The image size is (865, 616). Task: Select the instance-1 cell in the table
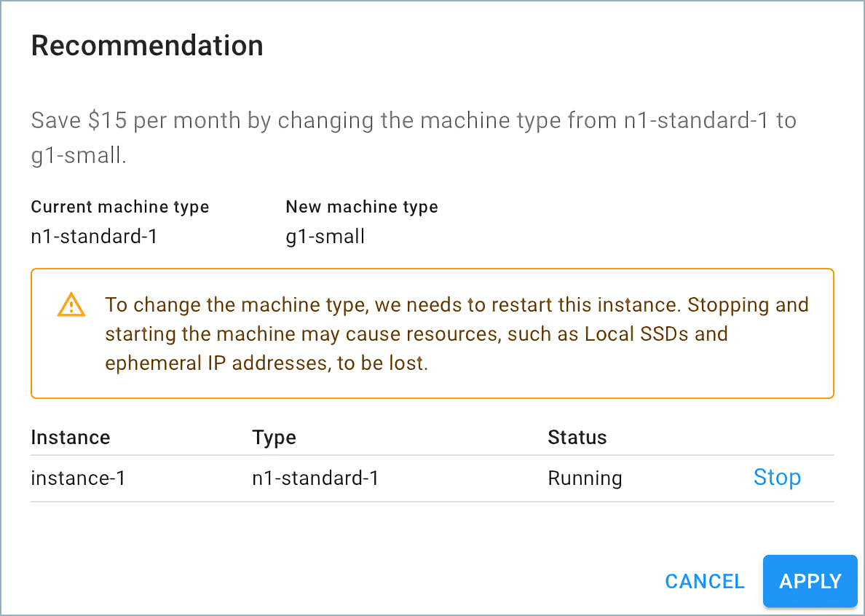point(78,478)
